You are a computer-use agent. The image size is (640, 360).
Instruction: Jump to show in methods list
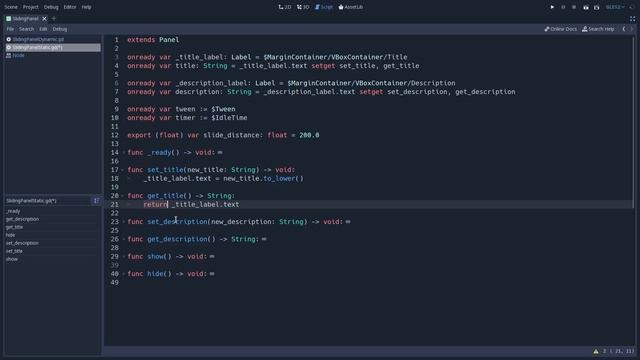click(12, 259)
